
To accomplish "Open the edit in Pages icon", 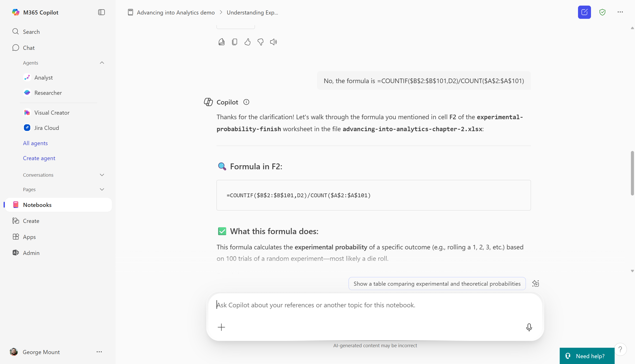I will coord(221,42).
